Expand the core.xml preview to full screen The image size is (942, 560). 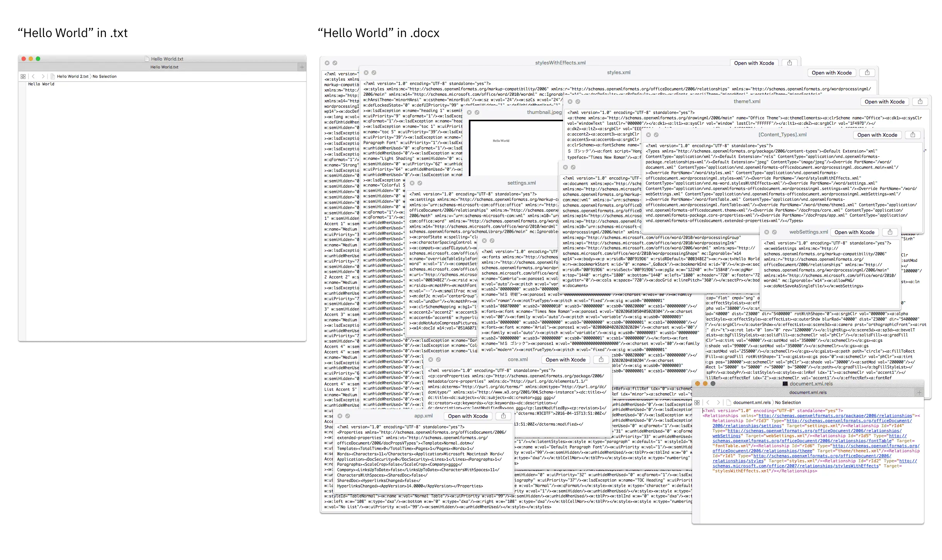tap(438, 360)
